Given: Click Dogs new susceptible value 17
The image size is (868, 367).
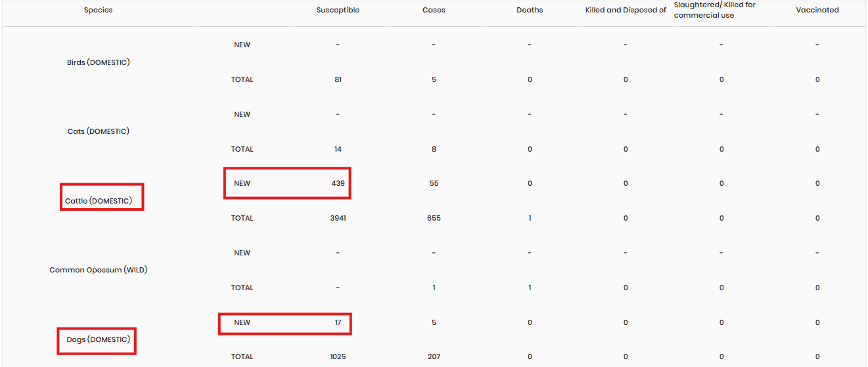Looking at the screenshot, I should (338, 322).
